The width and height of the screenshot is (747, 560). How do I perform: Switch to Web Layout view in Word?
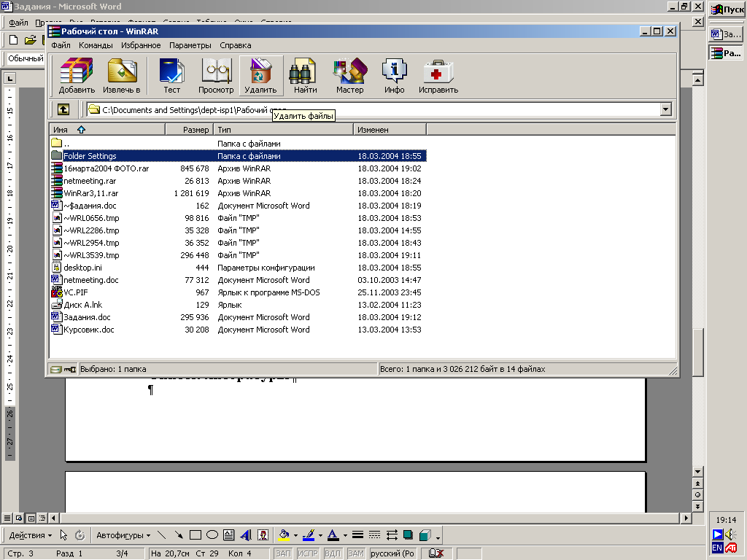pos(18,518)
